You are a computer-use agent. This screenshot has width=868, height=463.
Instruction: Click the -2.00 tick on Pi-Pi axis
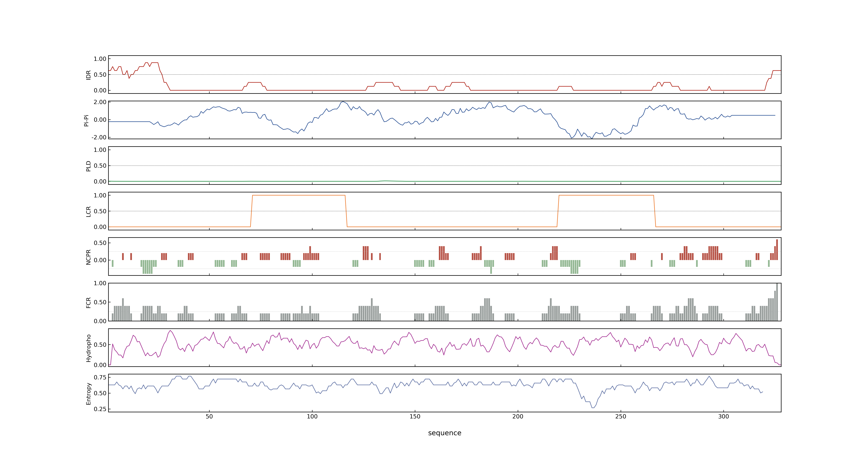(x=99, y=138)
